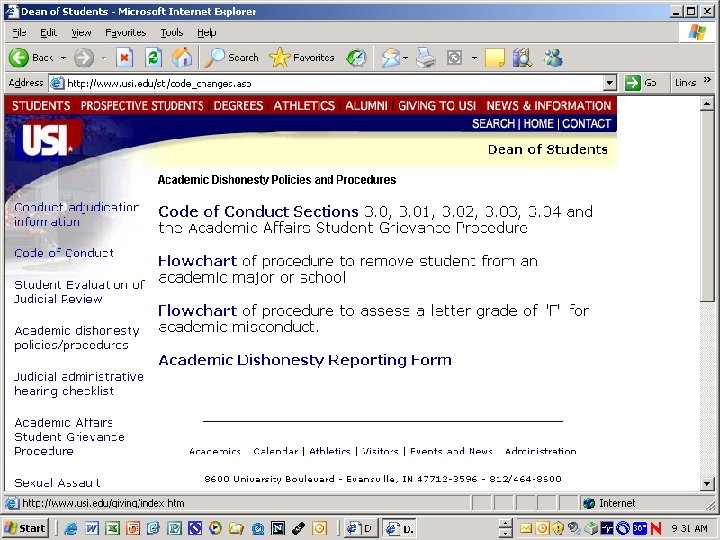
Task: Open the View menu
Action: pyautogui.click(x=81, y=33)
